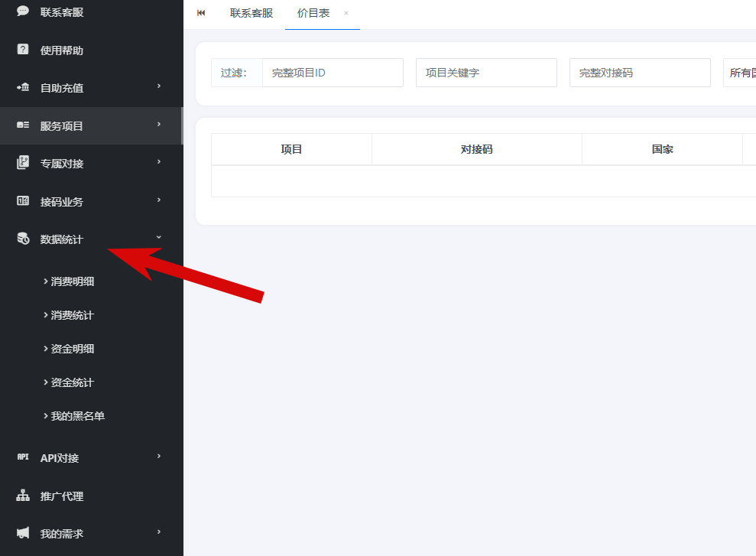Open 资金统计 under 数据统计

click(x=73, y=382)
